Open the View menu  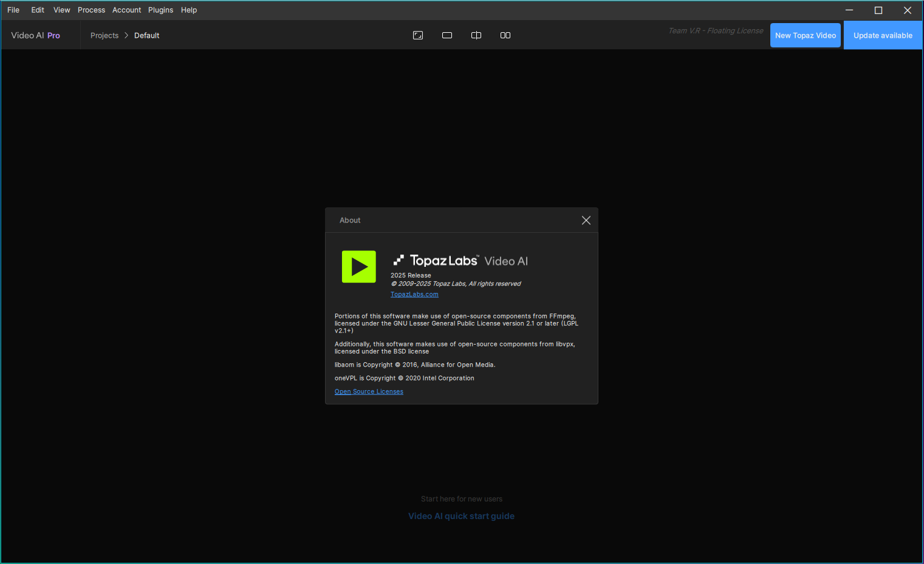[61, 10]
